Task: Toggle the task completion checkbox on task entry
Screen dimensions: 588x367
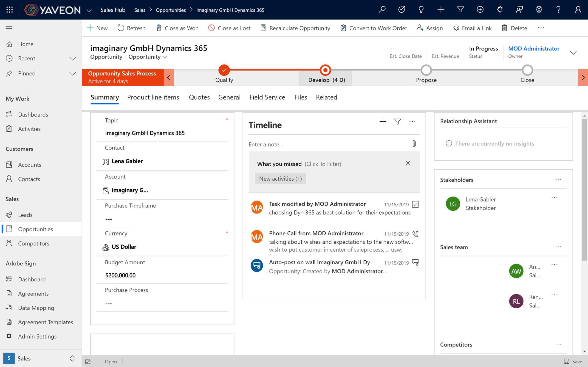Action: (x=415, y=204)
